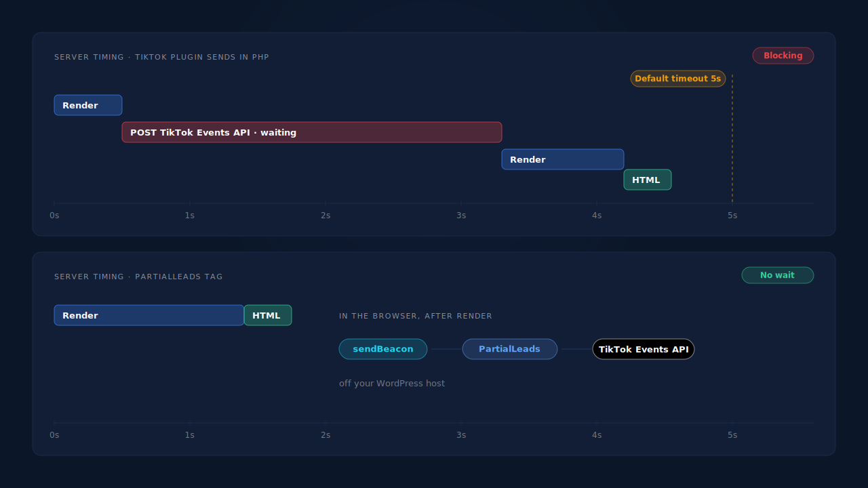This screenshot has height=488, width=868.
Task: Click the 3s axis label in the TikTok plugin timeline
Action: pos(461,216)
